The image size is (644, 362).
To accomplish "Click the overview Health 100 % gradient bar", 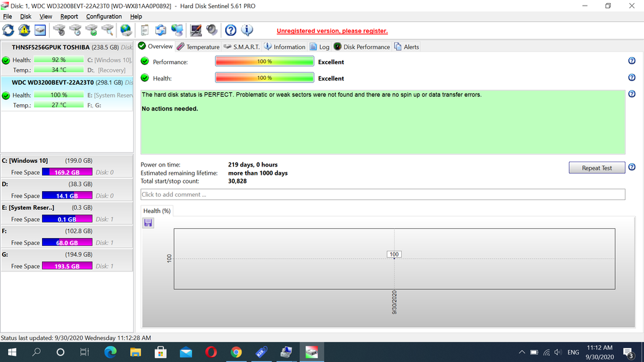I will [x=265, y=77].
